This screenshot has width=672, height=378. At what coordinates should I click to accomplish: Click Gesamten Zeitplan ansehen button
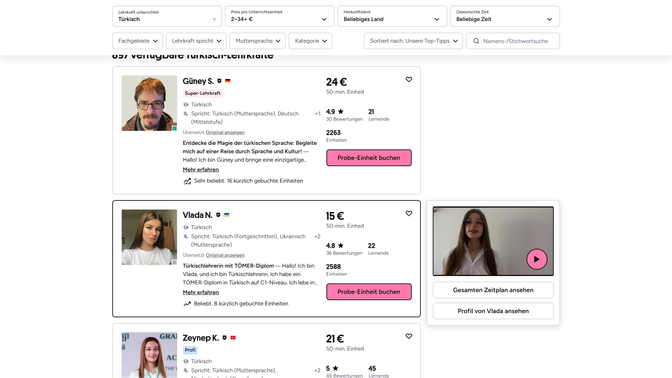click(x=493, y=290)
